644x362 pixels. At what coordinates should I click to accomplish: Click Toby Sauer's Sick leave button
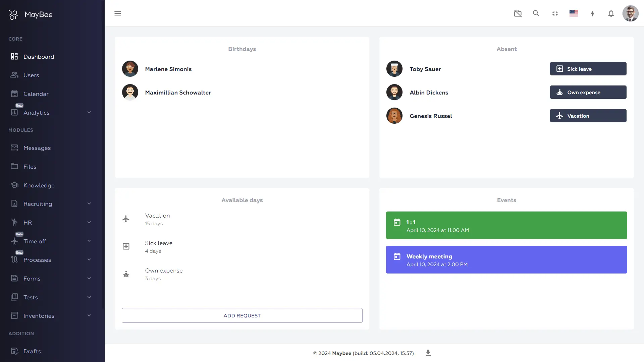[588, 69]
